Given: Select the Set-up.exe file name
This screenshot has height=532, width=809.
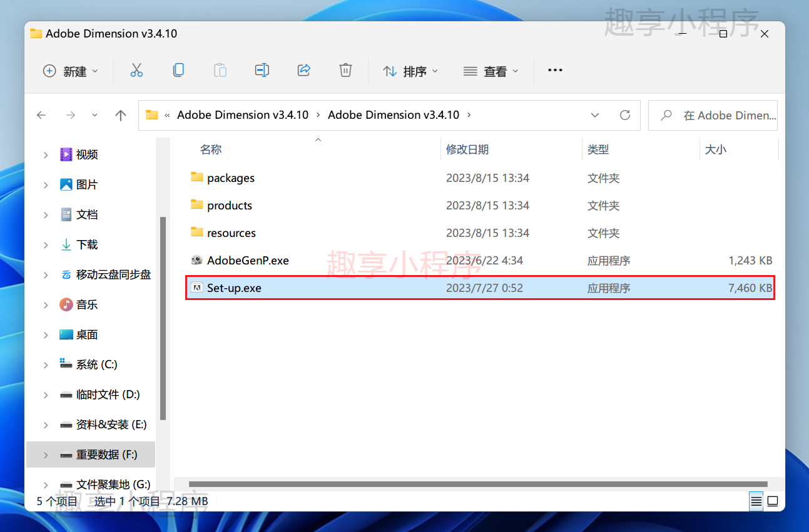Looking at the screenshot, I should 234,288.
